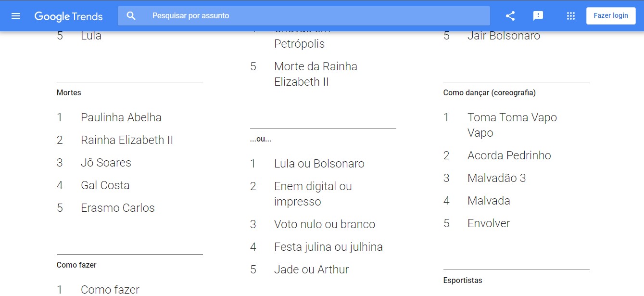Select the Jô Soares entry

click(106, 163)
